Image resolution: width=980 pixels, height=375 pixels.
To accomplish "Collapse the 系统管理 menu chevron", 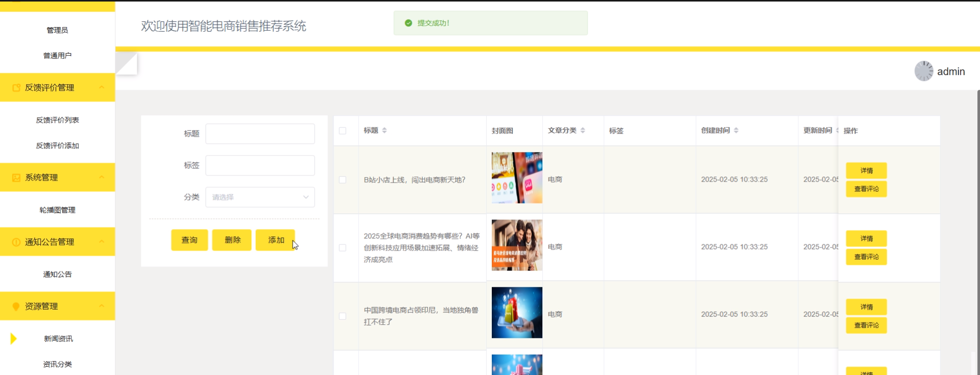I will tap(102, 177).
